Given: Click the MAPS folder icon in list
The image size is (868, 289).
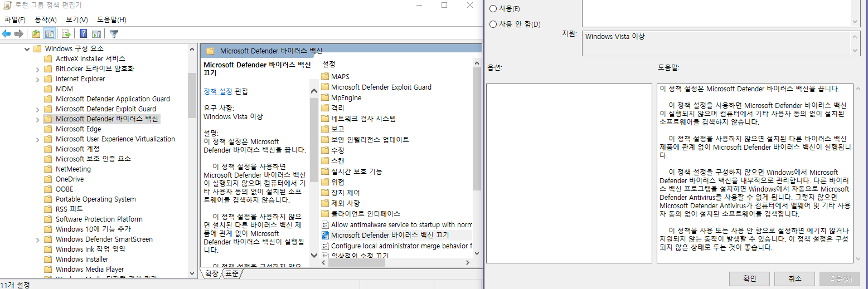Looking at the screenshot, I should (x=326, y=76).
